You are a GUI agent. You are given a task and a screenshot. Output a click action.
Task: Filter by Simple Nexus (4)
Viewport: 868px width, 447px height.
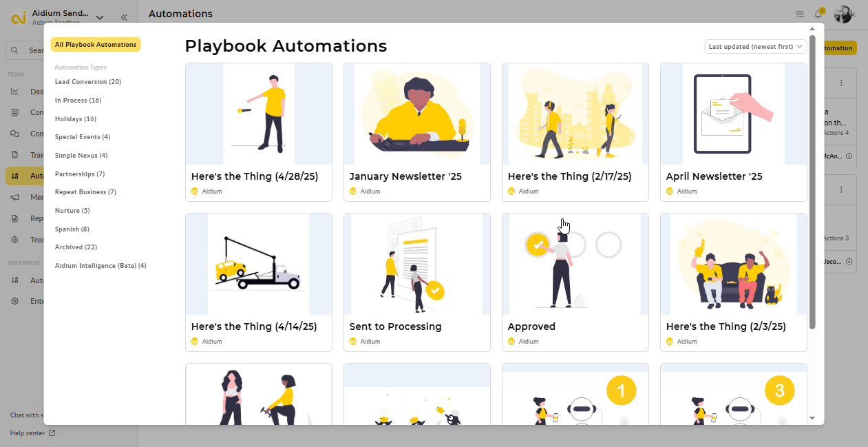pos(81,156)
